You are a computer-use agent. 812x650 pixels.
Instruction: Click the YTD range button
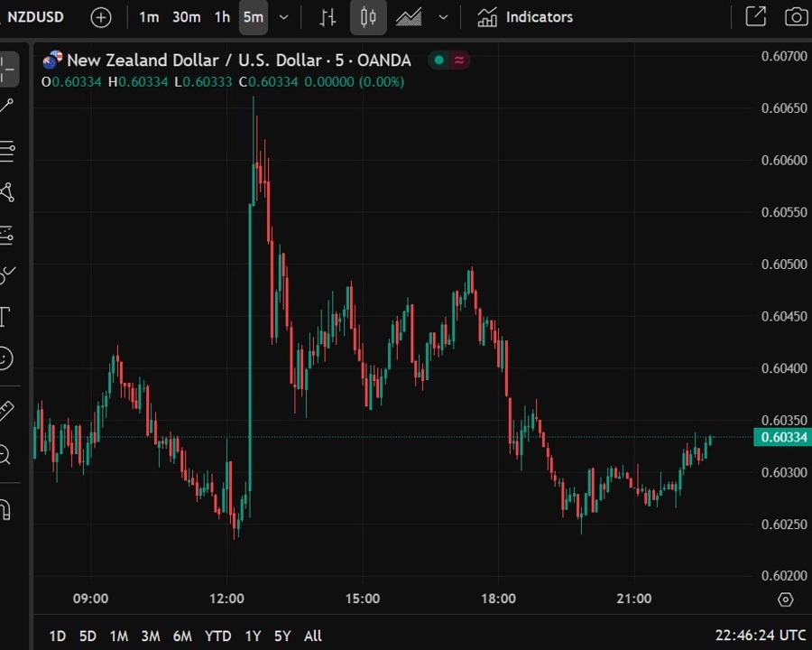point(217,636)
